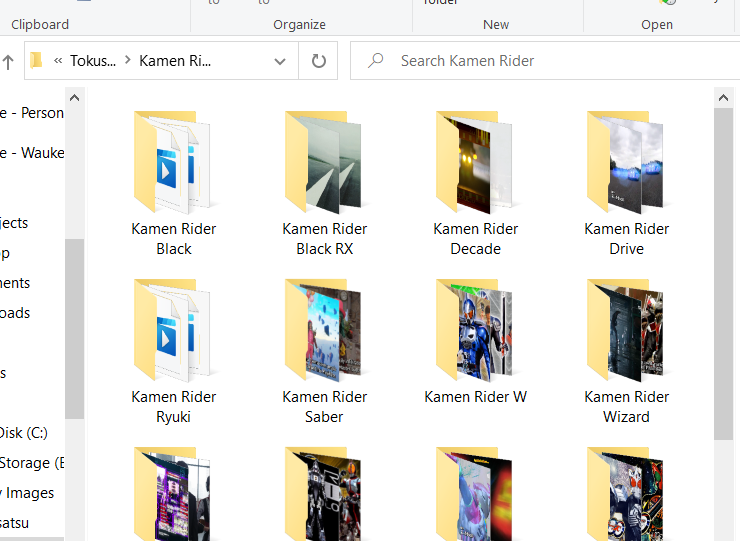Click the Organize ribbon group label

tap(299, 25)
